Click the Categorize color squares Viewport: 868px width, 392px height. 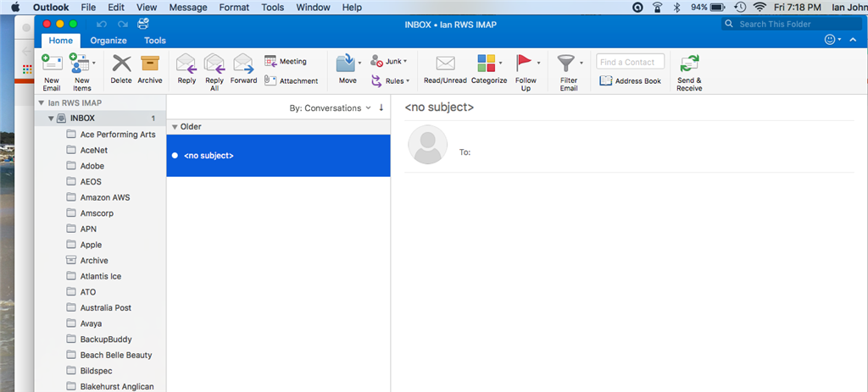(486, 63)
